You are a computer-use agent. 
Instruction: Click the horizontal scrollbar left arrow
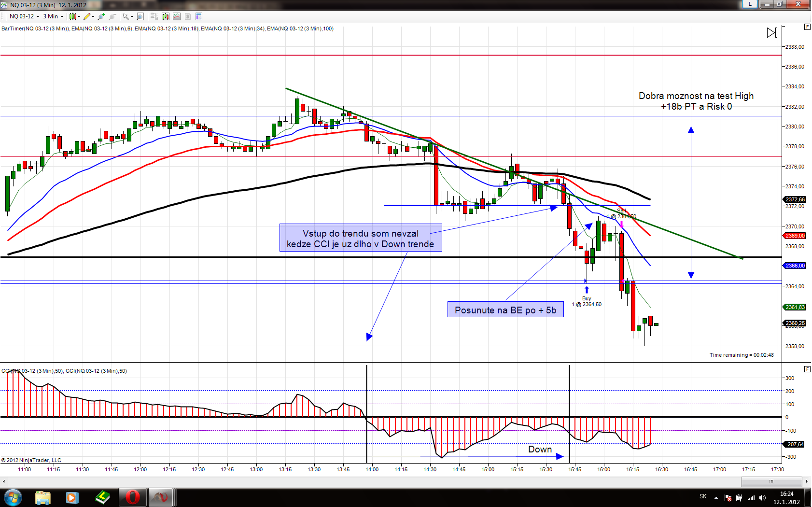pyautogui.click(x=4, y=481)
